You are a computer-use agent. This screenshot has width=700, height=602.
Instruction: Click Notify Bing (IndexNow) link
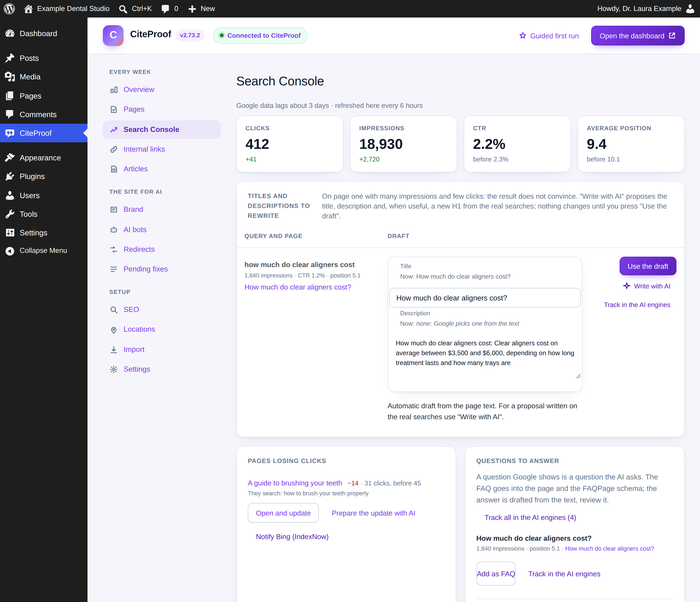click(292, 536)
